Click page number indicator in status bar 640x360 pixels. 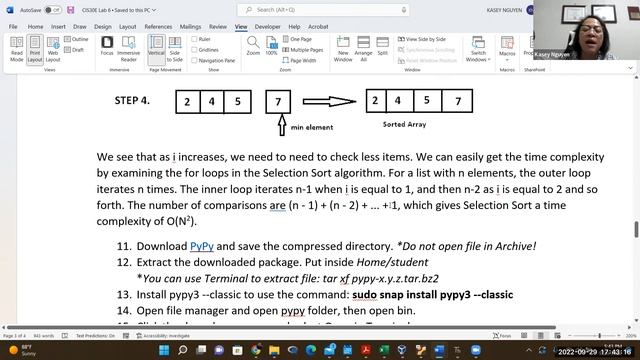[x=14, y=336]
